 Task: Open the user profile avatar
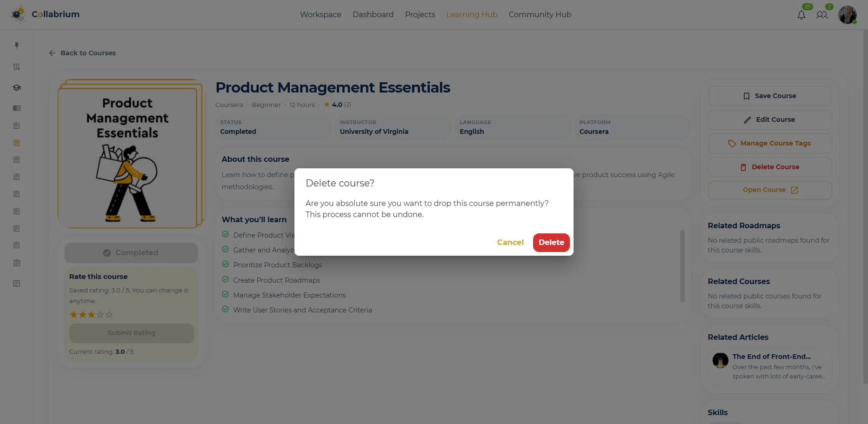(848, 14)
